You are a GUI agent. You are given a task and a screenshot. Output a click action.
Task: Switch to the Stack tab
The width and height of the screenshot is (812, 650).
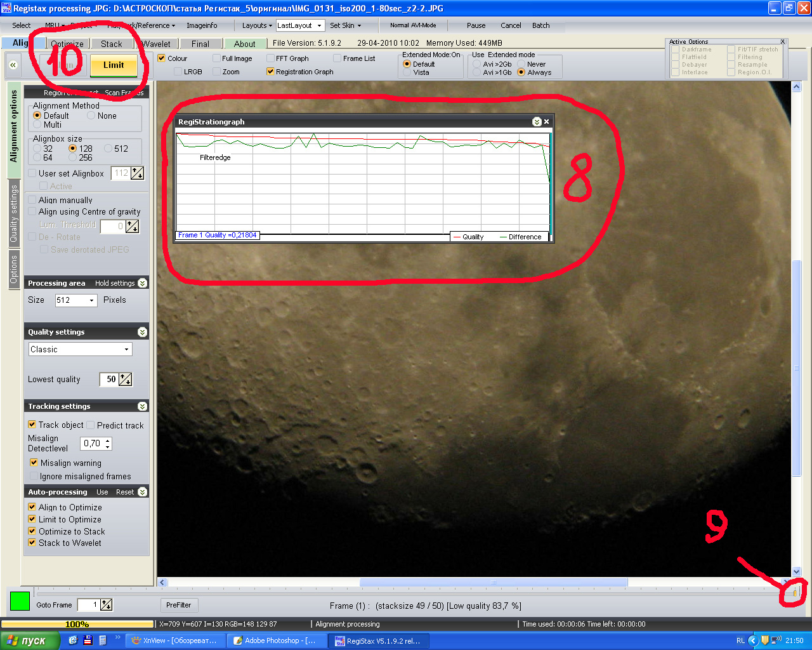(x=112, y=44)
